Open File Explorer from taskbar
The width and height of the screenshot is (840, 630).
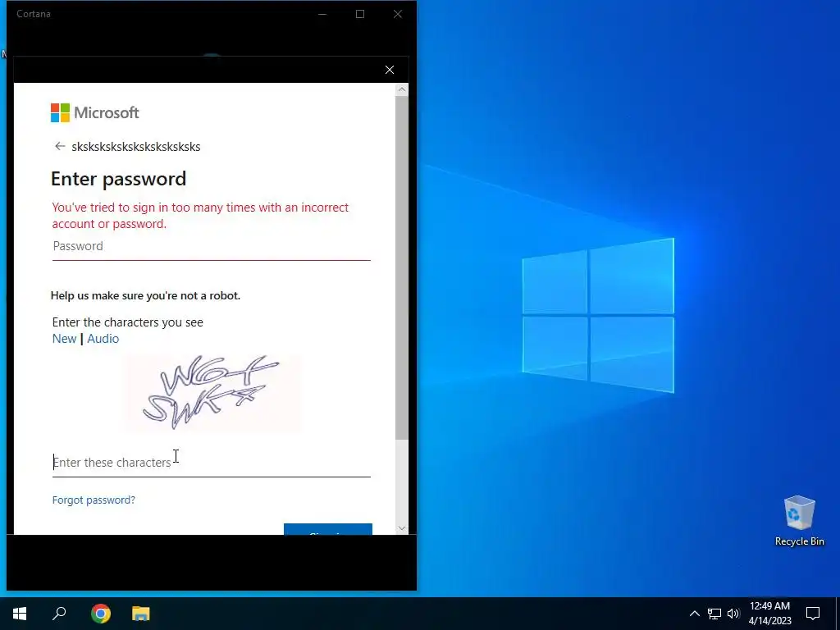click(x=141, y=614)
